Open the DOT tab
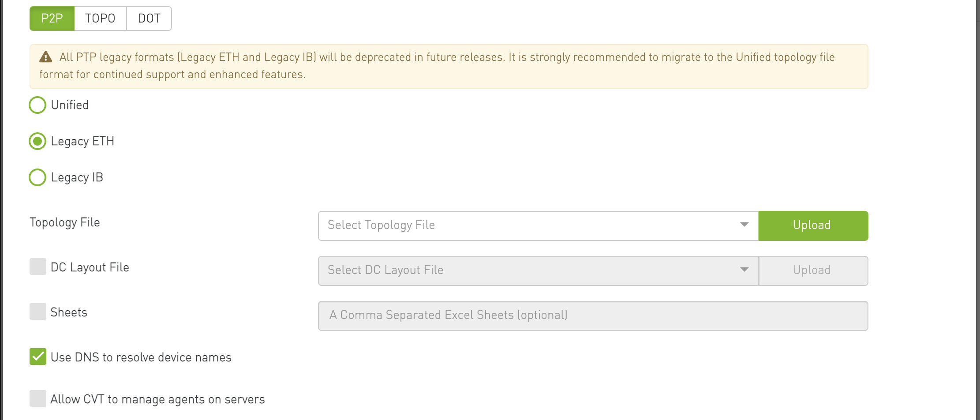The height and width of the screenshot is (420, 980). 149,19
